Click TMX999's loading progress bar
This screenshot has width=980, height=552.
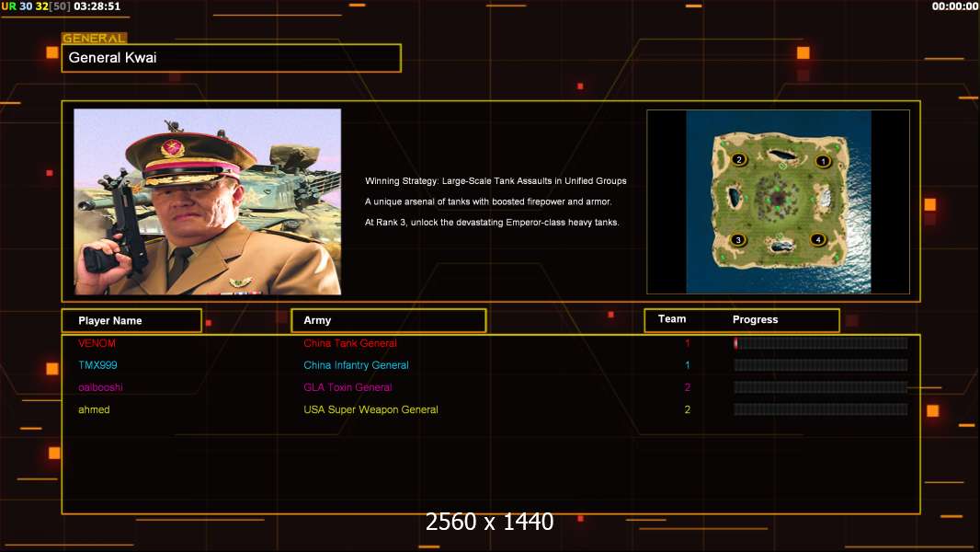(x=821, y=365)
